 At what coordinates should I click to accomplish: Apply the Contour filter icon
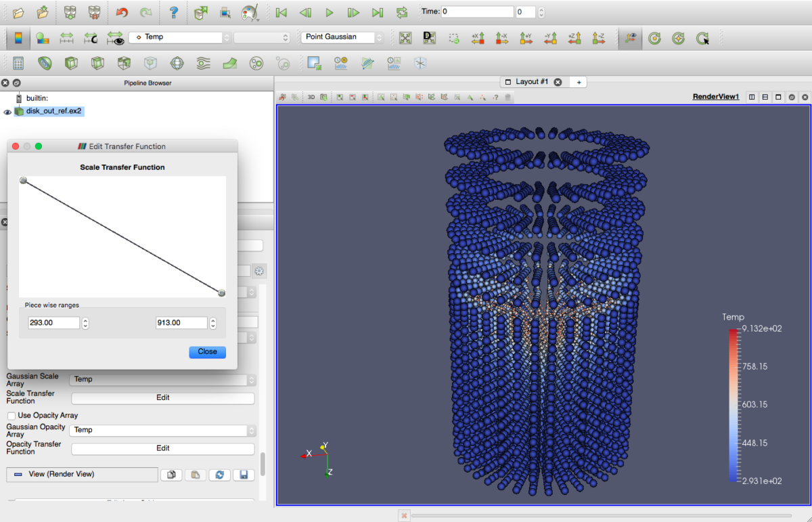45,64
